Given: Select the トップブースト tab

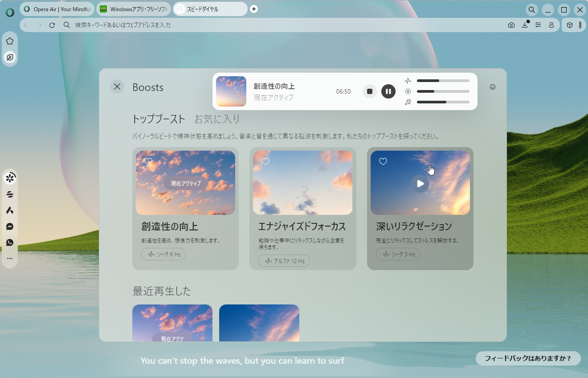Looking at the screenshot, I should 159,119.
